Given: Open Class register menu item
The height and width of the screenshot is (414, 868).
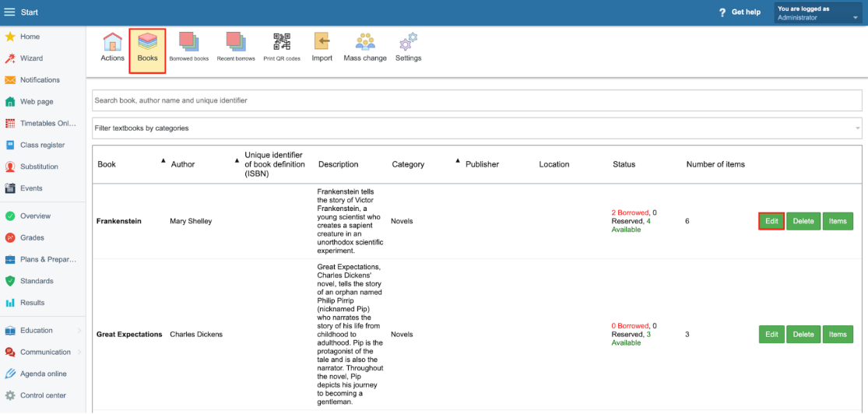Looking at the screenshot, I should pyautogui.click(x=43, y=145).
